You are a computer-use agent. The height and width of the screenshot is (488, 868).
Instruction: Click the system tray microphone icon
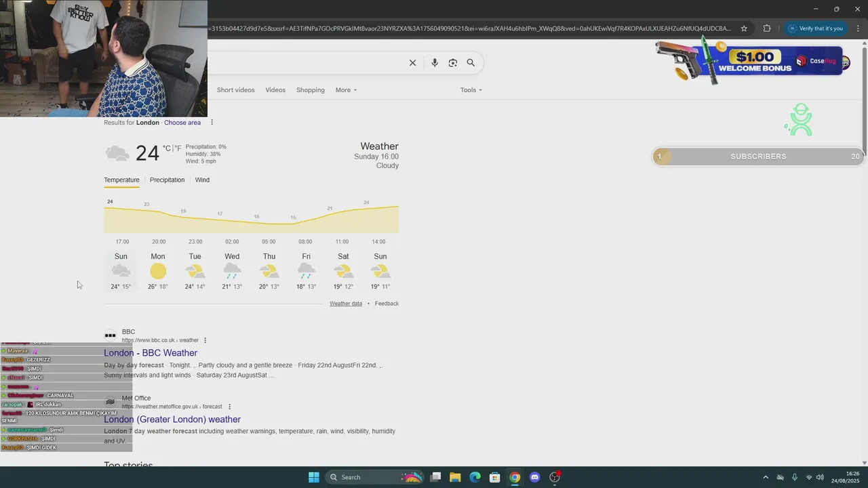(794, 477)
